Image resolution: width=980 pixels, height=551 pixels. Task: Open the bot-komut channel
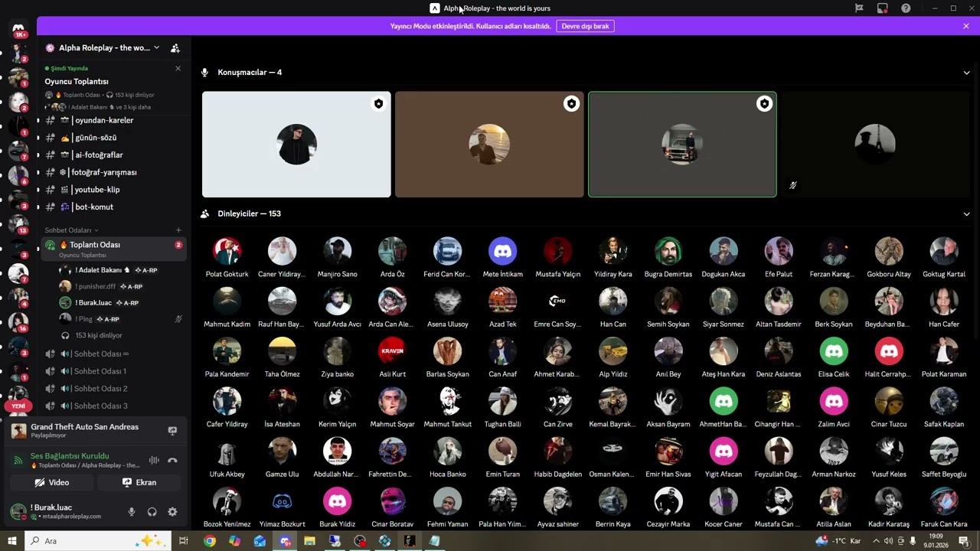pos(113,207)
